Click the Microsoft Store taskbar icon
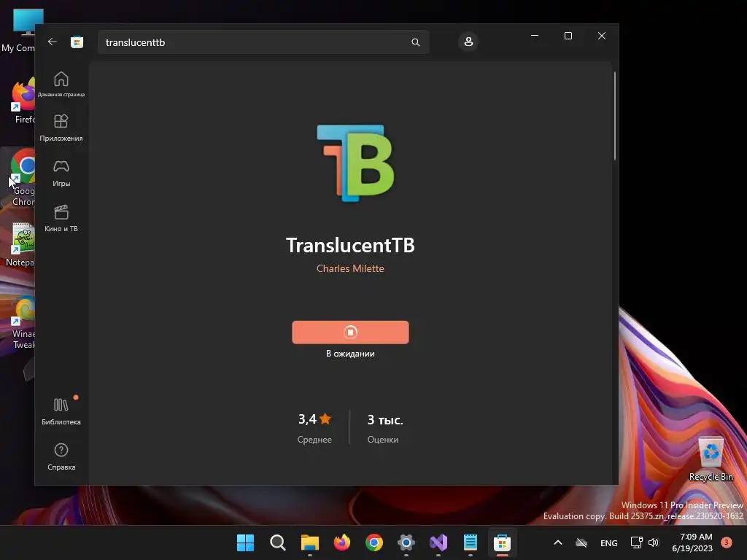Image resolution: width=747 pixels, height=560 pixels. (502, 542)
